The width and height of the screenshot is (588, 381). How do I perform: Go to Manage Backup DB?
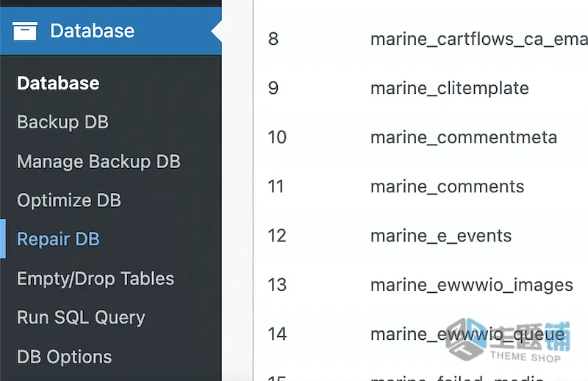pyautogui.click(x=98, y=162)
